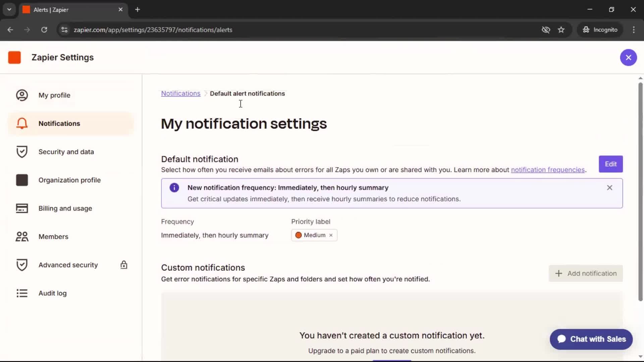Viewport: 644px width, 362px height.
Task: Click the Organization profile square icon
Action: [22, 180]
